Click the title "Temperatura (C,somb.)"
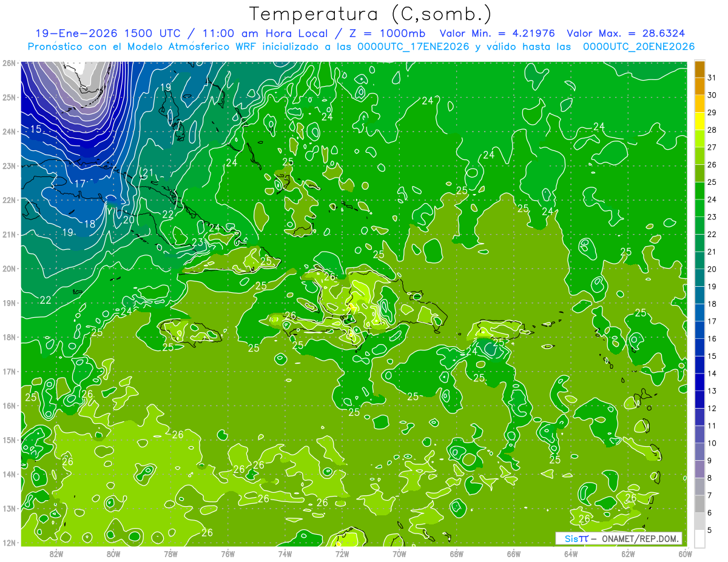 (x=371, y=15)
